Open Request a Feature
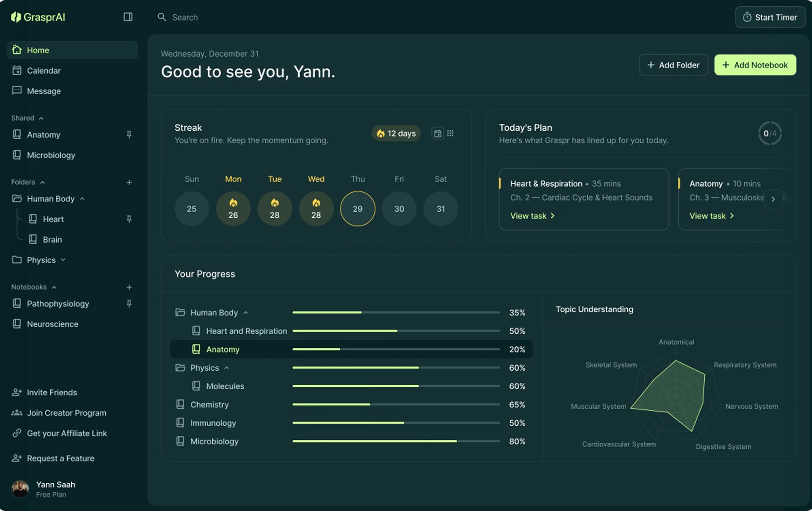The height and width of the screenshot is (511, 812). point(53,458)
